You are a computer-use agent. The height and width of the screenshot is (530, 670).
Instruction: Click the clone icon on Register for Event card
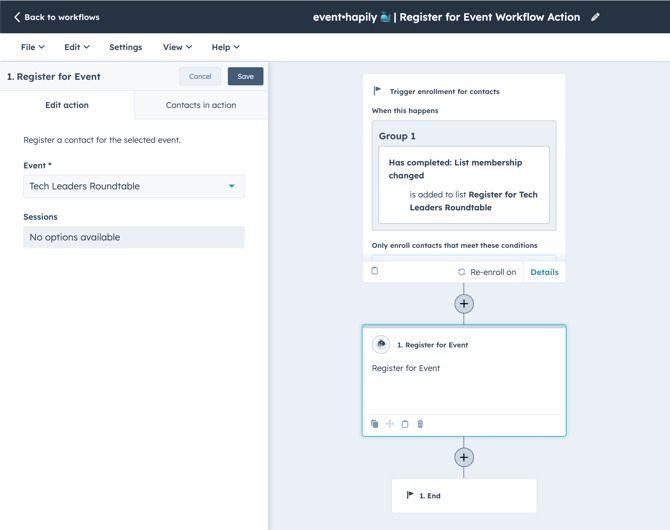375,424
